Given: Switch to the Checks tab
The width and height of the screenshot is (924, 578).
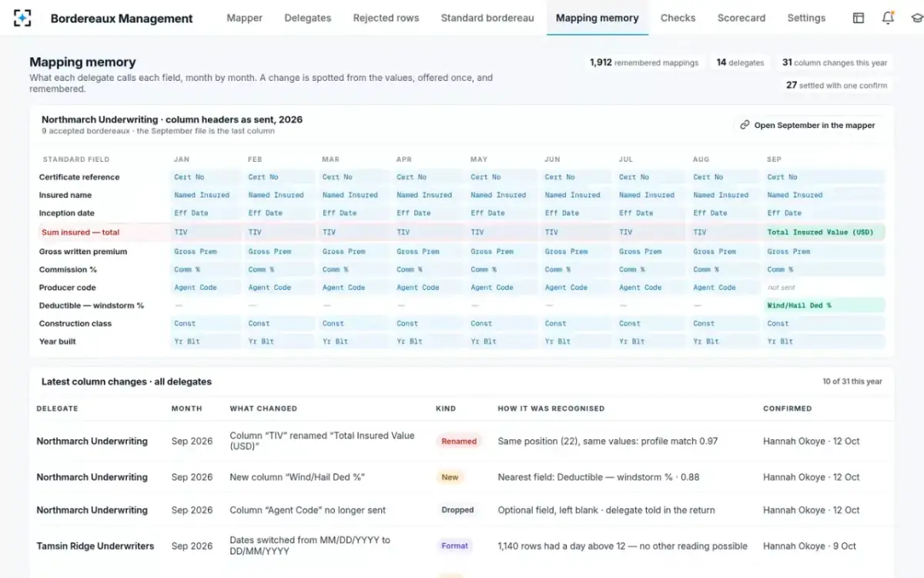Looking at the screenshot, I should [678, 18].
